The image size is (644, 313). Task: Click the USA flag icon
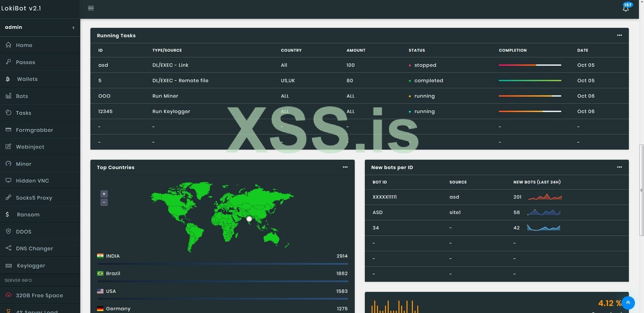pos(100,291)
